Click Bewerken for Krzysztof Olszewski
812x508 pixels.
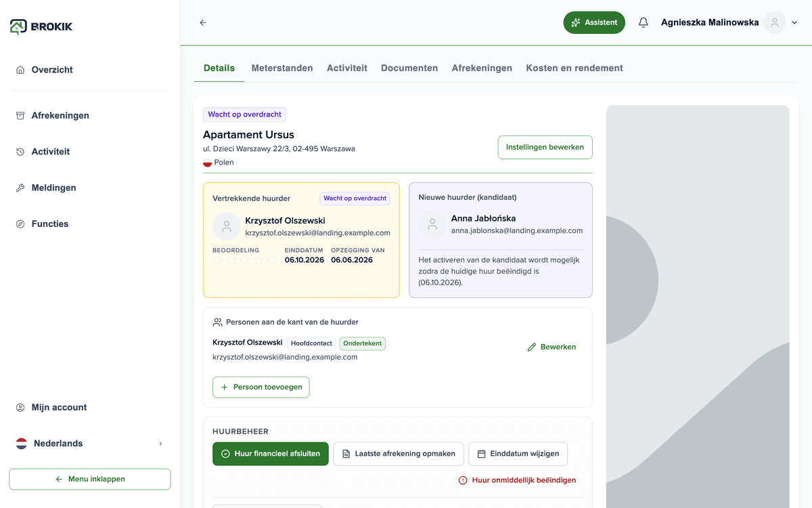coord(552,347)
